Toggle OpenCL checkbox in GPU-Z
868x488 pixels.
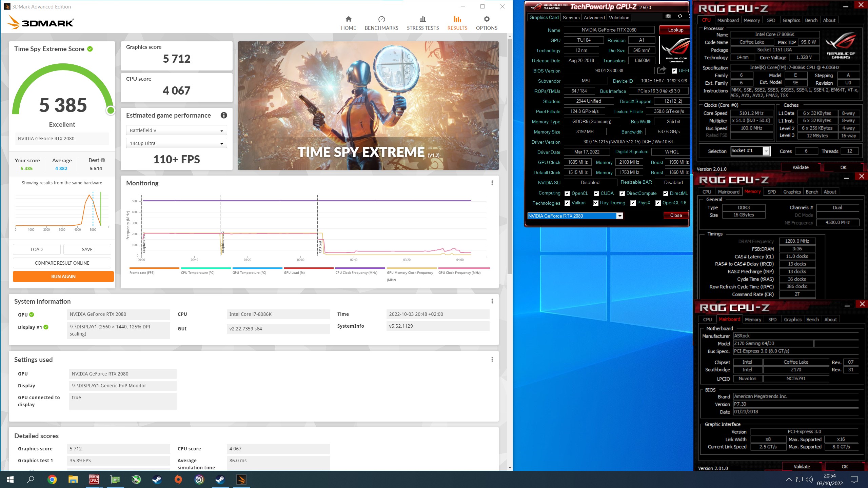pyautogui.click(x=567, y=194)
